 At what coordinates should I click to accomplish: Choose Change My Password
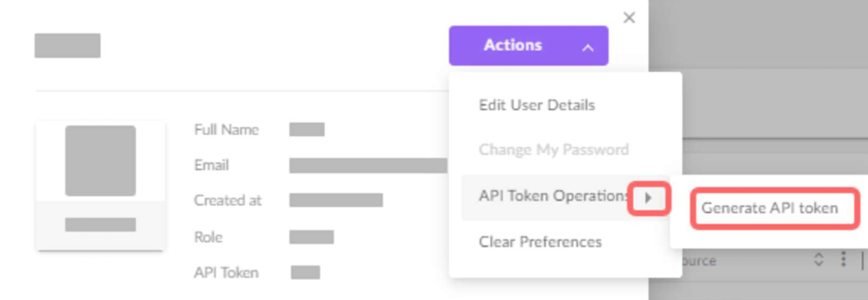click(553, 149)
